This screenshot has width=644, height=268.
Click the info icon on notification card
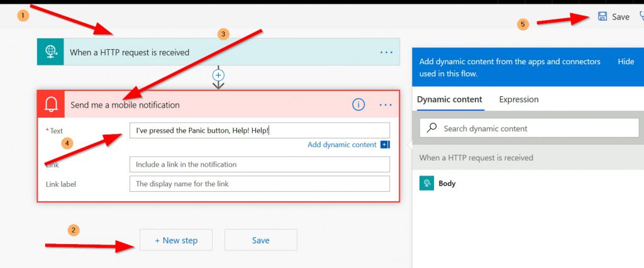[358, 104]
